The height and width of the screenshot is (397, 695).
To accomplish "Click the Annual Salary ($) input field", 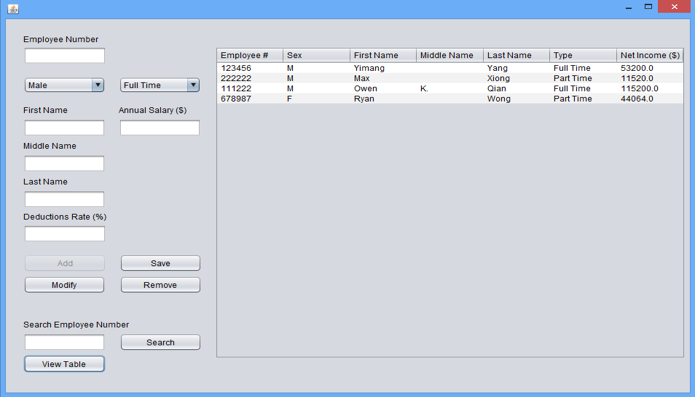I will (x=160, y=128).
